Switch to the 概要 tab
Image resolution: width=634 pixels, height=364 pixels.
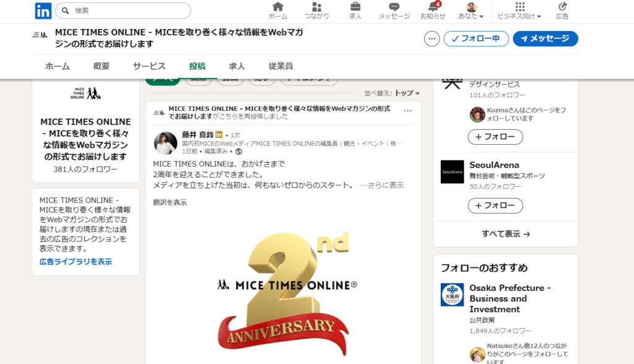pyautogui.click(x=102, y=66)
